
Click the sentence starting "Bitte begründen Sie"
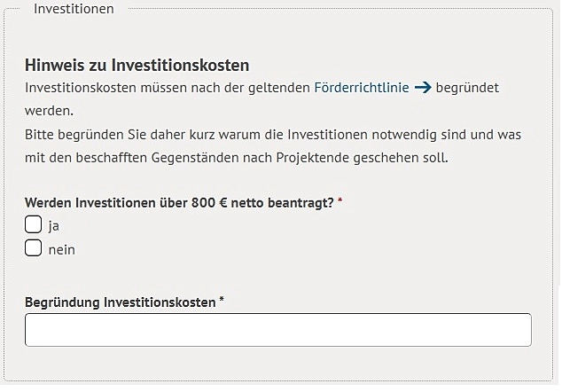[x=273, y=135]
